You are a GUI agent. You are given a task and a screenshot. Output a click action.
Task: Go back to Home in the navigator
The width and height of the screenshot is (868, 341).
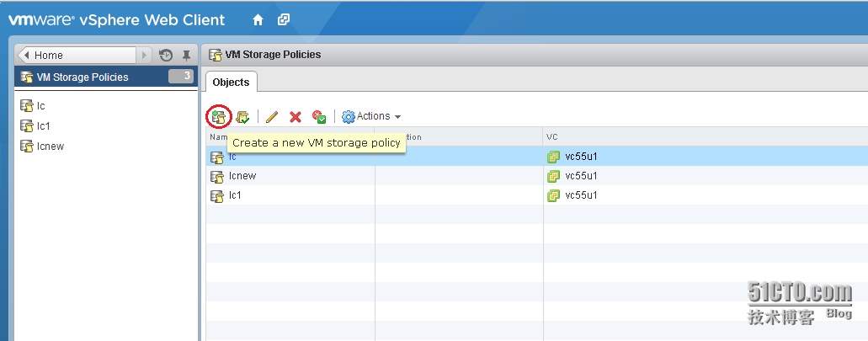pos(77,55)
